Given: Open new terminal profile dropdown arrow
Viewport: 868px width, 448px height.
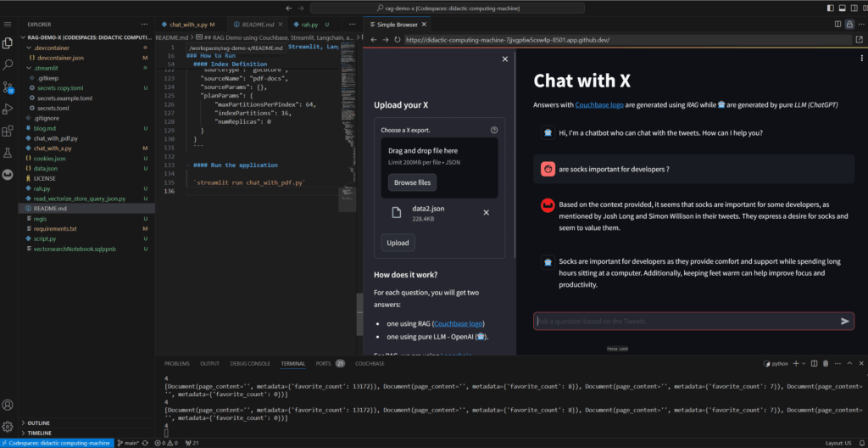Looking at the screenshot, I should (804, 364).
